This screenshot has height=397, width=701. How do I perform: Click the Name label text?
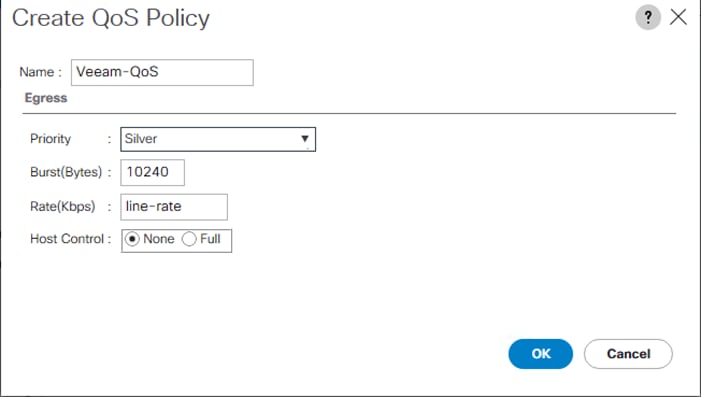[37, 72]
